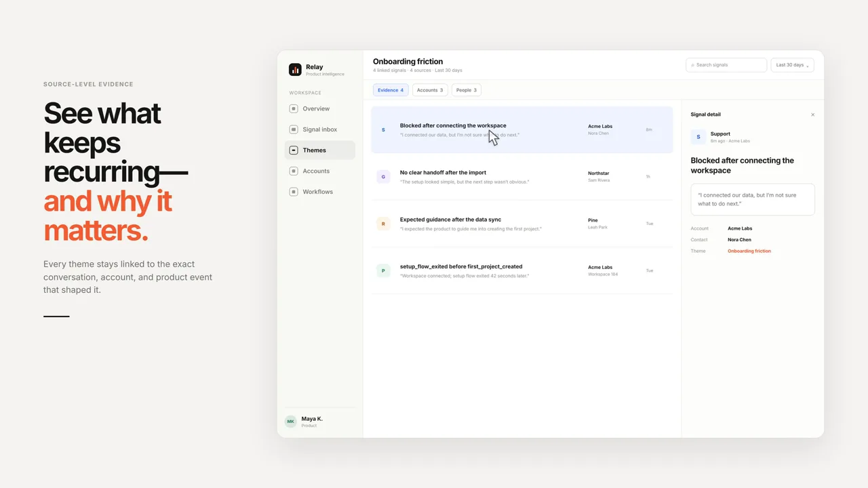Select Workflows in the sidebar
Image resolution: width=868 pixels, height=488 pixels.
pyautogui.click(x=319, y=192)
